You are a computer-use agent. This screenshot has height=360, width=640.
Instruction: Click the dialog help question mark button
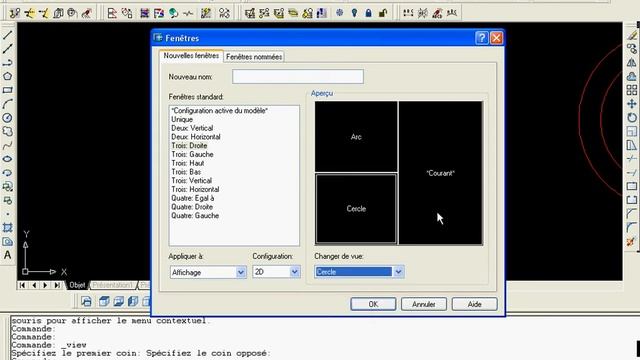(x=482, y=38)
